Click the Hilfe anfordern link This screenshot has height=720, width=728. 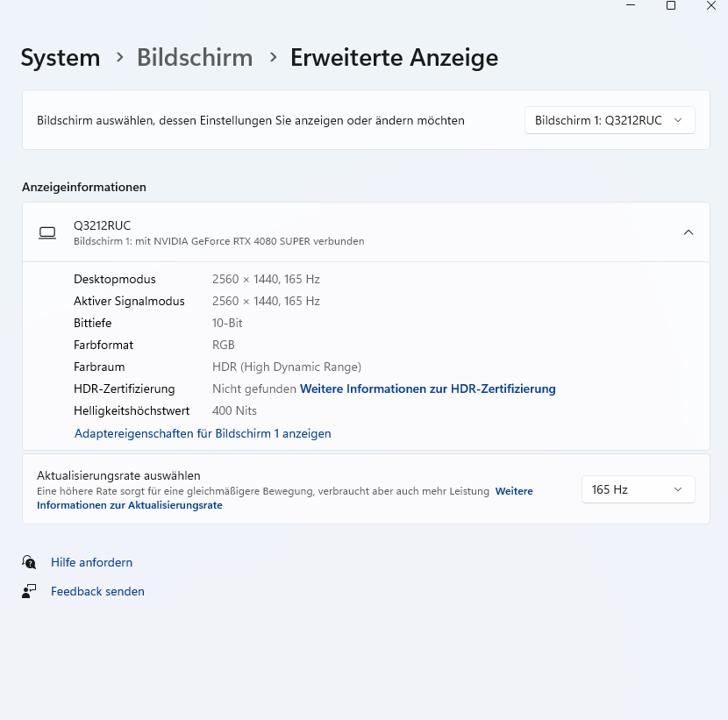pyautogui.click(x=91, y=562)
